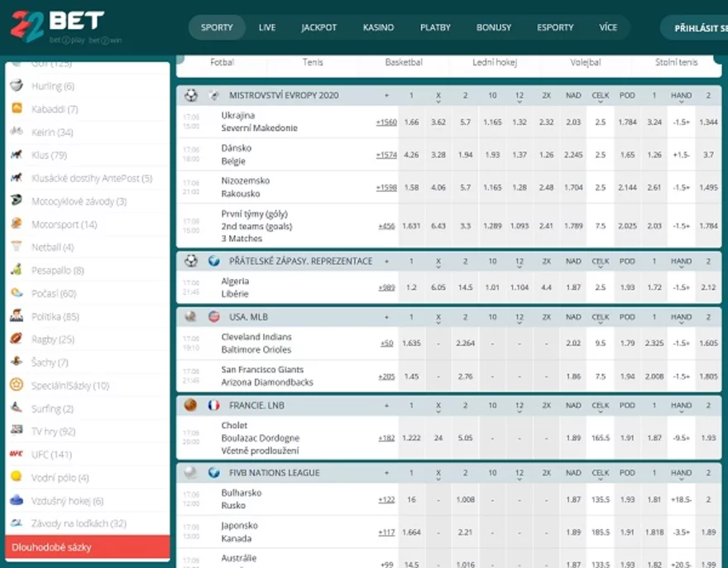Click the Ragby ball sidebar icon

[x=16, y=339]
